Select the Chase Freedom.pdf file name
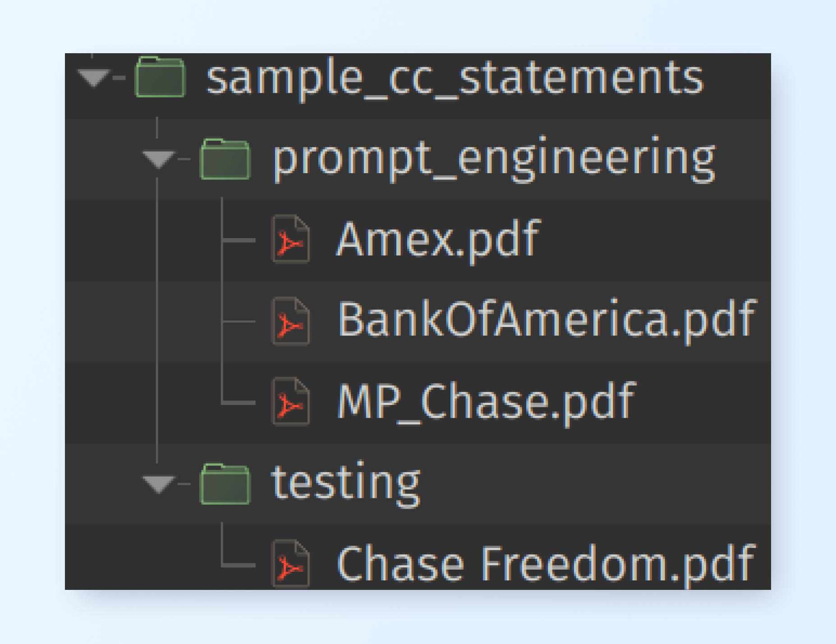836x644 pixels. tap(545, 564)
